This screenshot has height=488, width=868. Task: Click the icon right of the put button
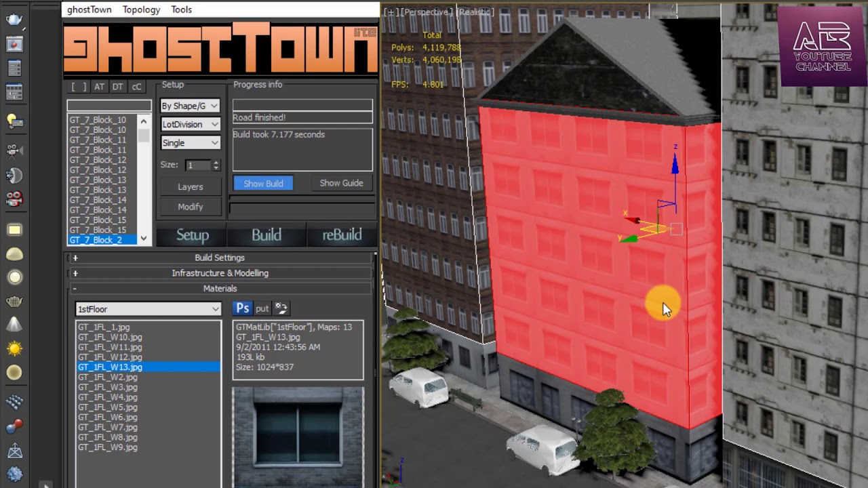click(x=281, y=308)
